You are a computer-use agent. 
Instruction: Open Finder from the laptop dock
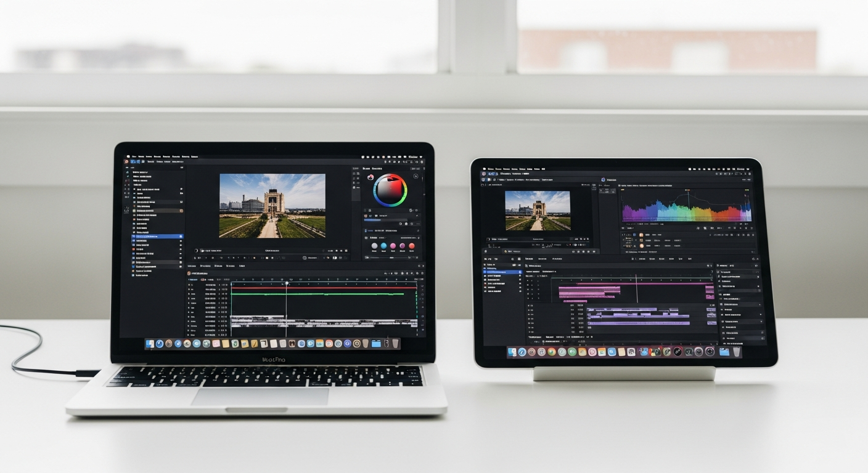click(x=150, y=344)
